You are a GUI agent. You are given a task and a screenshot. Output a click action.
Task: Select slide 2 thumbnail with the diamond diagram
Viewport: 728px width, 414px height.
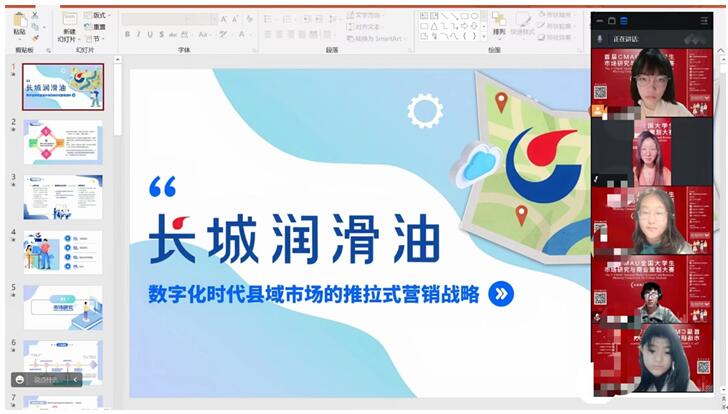tap(63, 142)
